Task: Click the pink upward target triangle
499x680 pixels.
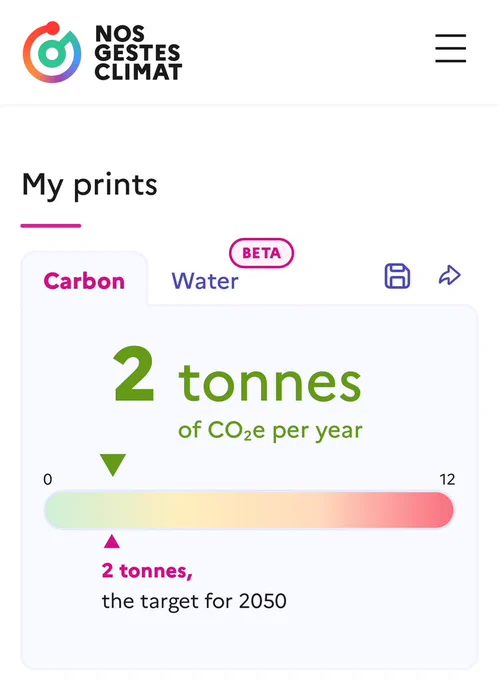Action: pyautogui.click(x=112, y=541)
